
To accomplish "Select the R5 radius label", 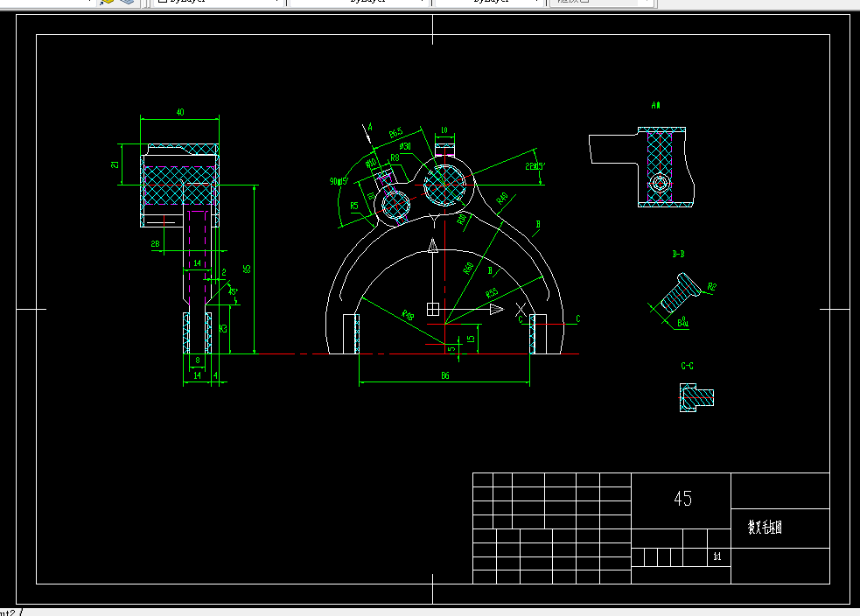I will tap(354, 206).
